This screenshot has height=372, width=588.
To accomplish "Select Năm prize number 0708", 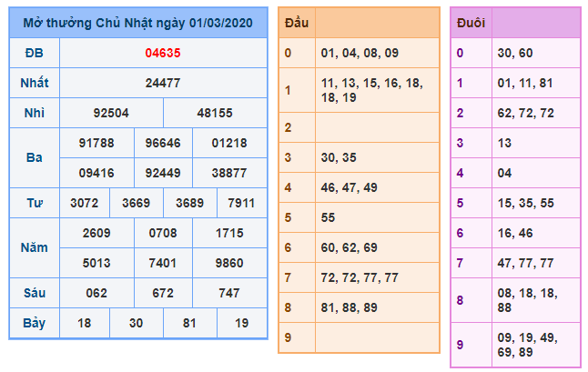I will pos(163,233).
